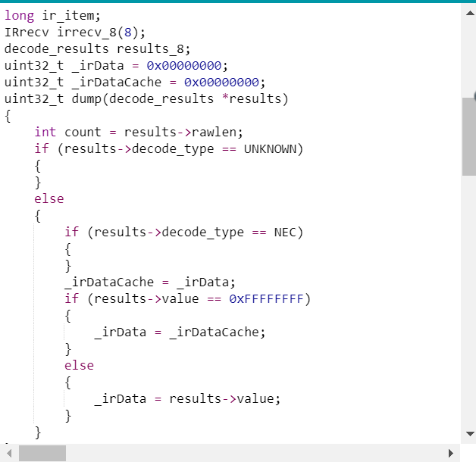The image size is (476, 462).
Task: Click the horizontal scrollbar left arrow
Action: 9,453
